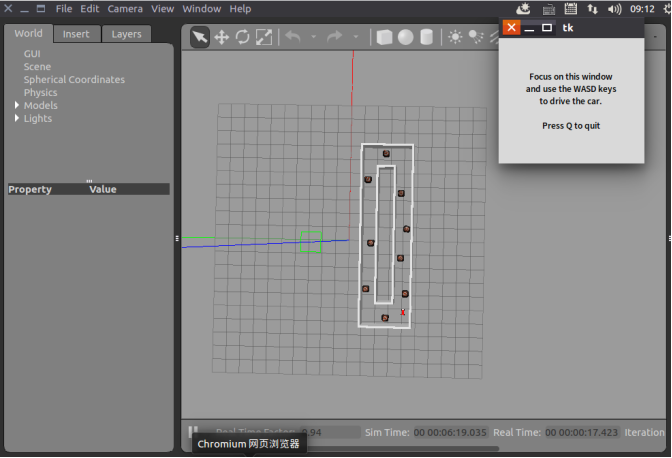Open the undo history dropdown arrow
The image size is (672, 458).
pos(314,37)
